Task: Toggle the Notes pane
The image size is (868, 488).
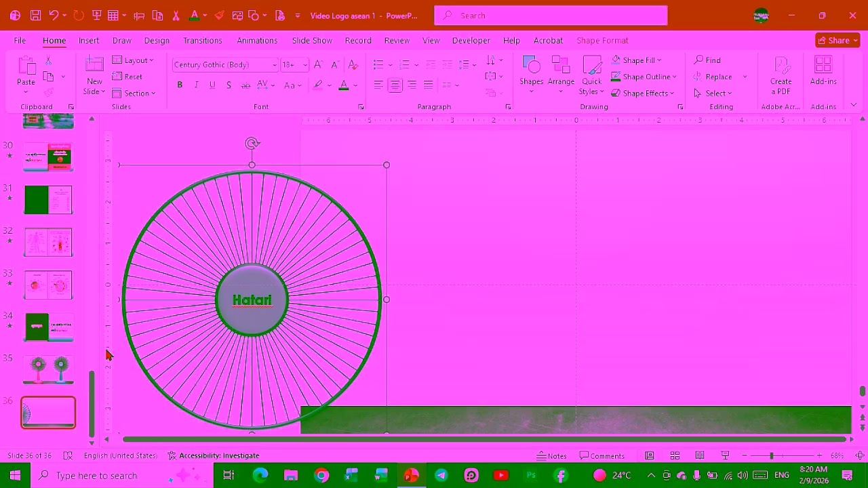Action: pos(551,455)
